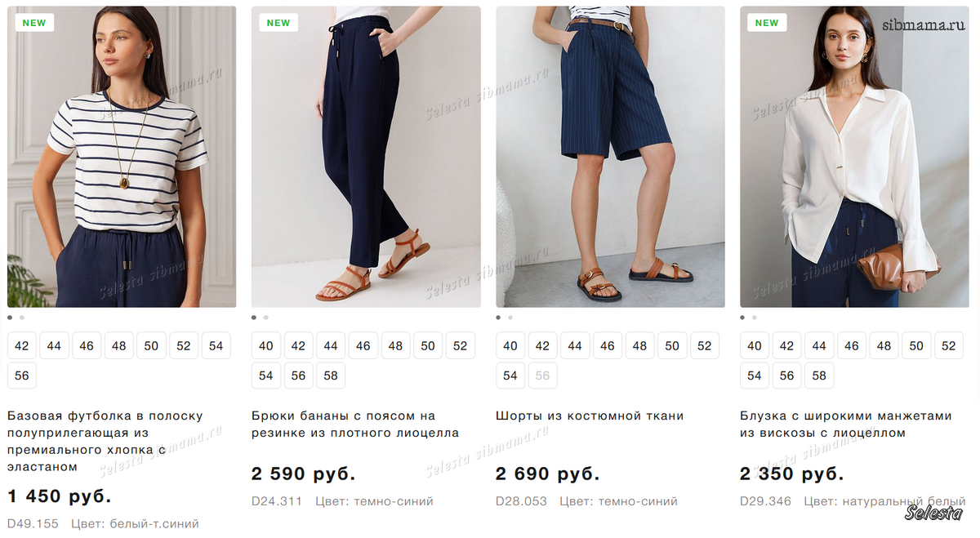Open "Шорты из костюмной ткани" link
980x538 pixels.
point(590,416)
